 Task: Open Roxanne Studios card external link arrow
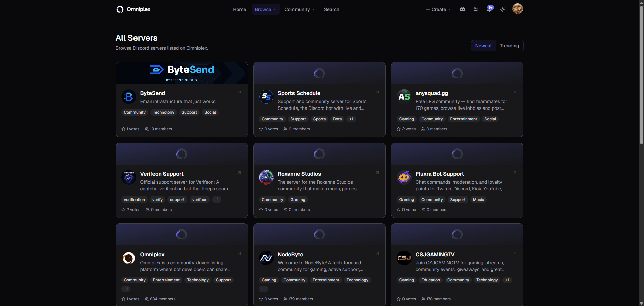[377, 173]
